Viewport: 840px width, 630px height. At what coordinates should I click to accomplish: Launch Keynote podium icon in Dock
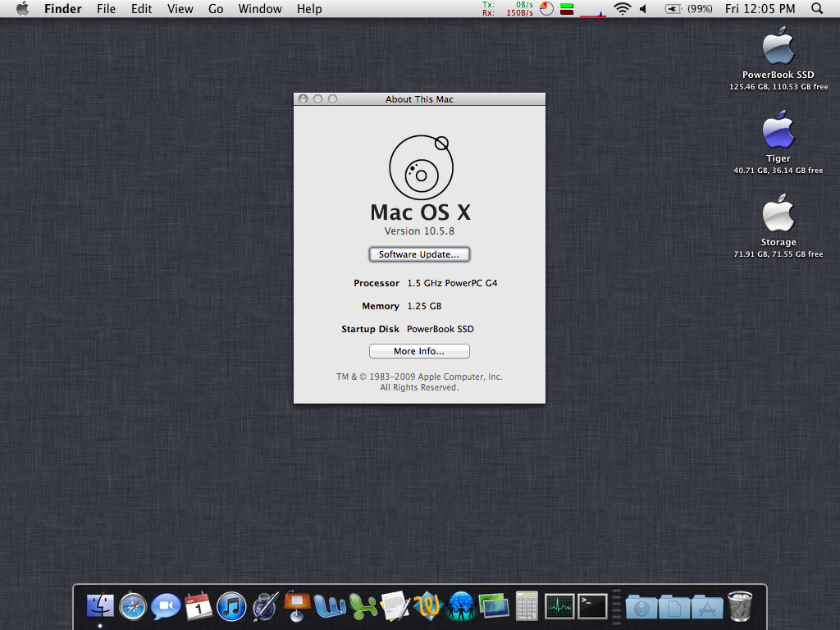[x=297, y=605]
